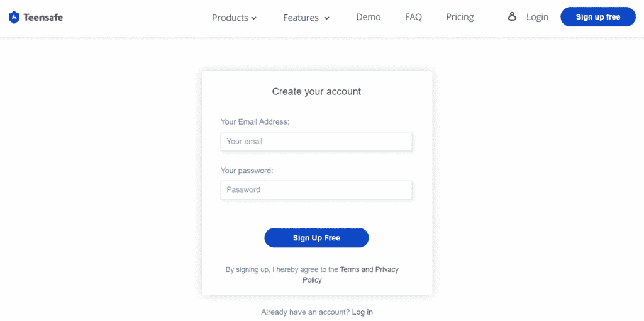Expand the chevron arrow beside Features
This screenshot has height=321, width=644.
(x=326, y=18)
